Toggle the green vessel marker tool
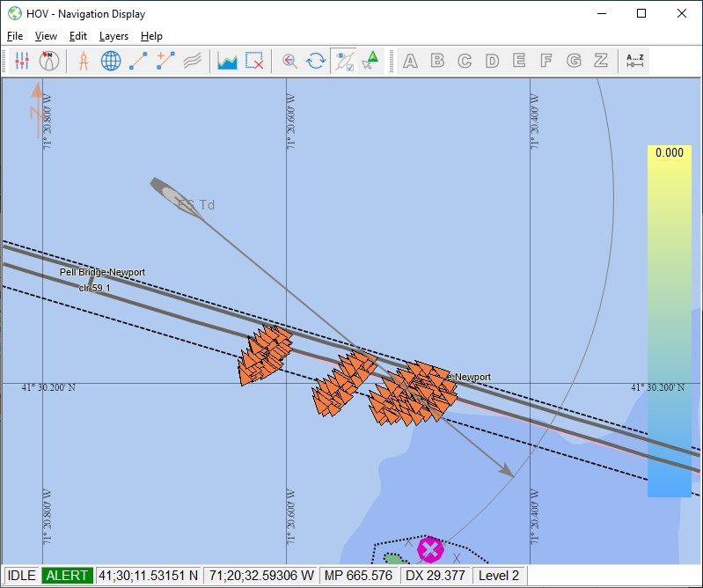 point(371,61)
